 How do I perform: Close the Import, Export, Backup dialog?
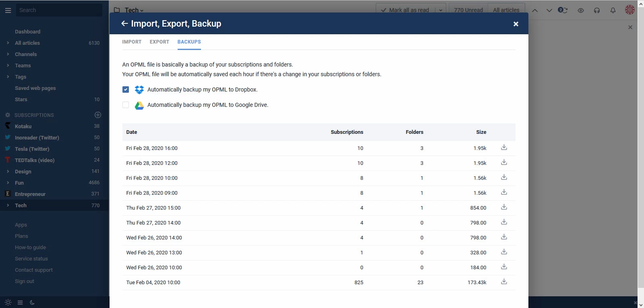516,24
